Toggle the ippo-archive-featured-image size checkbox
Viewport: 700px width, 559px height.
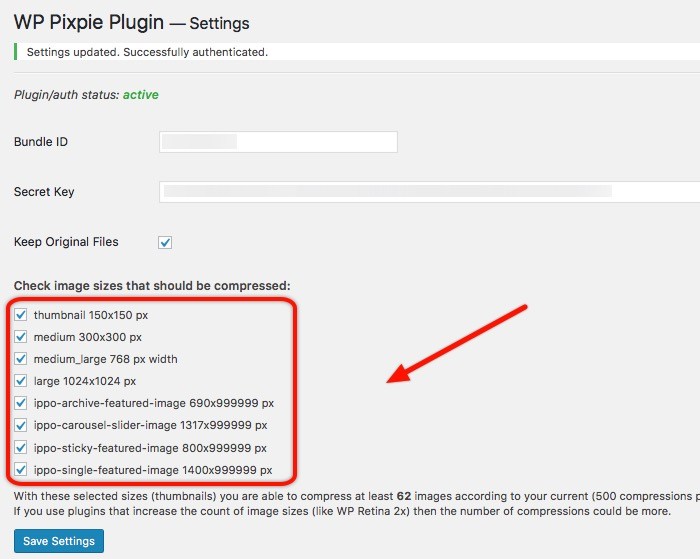click(21, 403)
